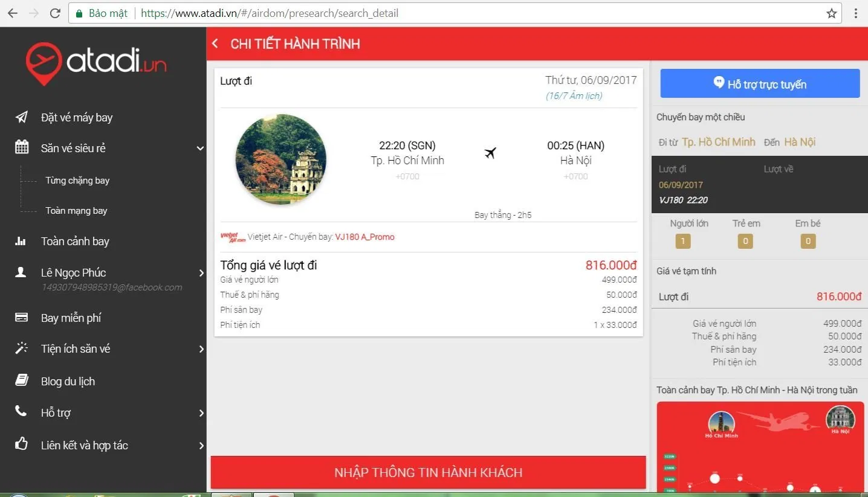The image size is (868, 497).
Task: Select the Đặt vé máy bay paper plane icon
Action: point(22,117)
